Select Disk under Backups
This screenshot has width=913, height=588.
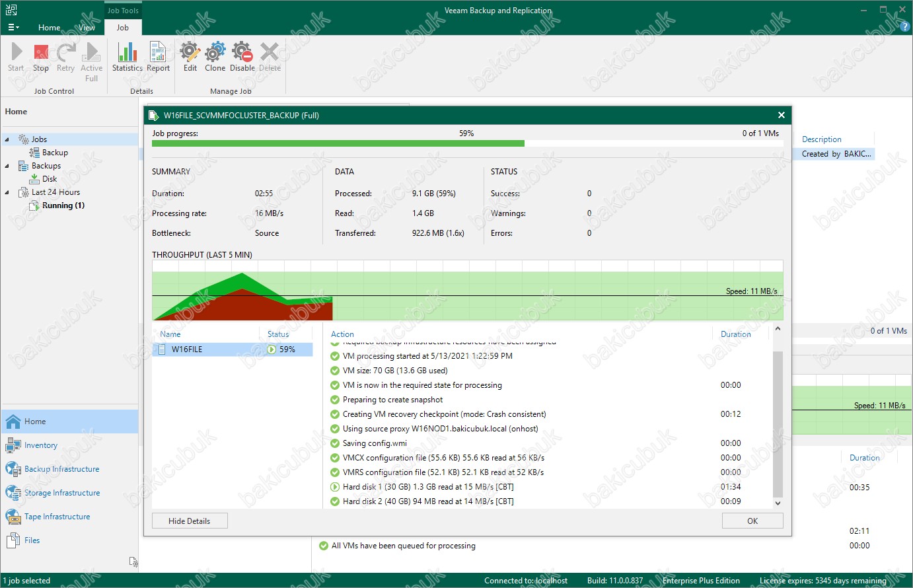point(50,179)
